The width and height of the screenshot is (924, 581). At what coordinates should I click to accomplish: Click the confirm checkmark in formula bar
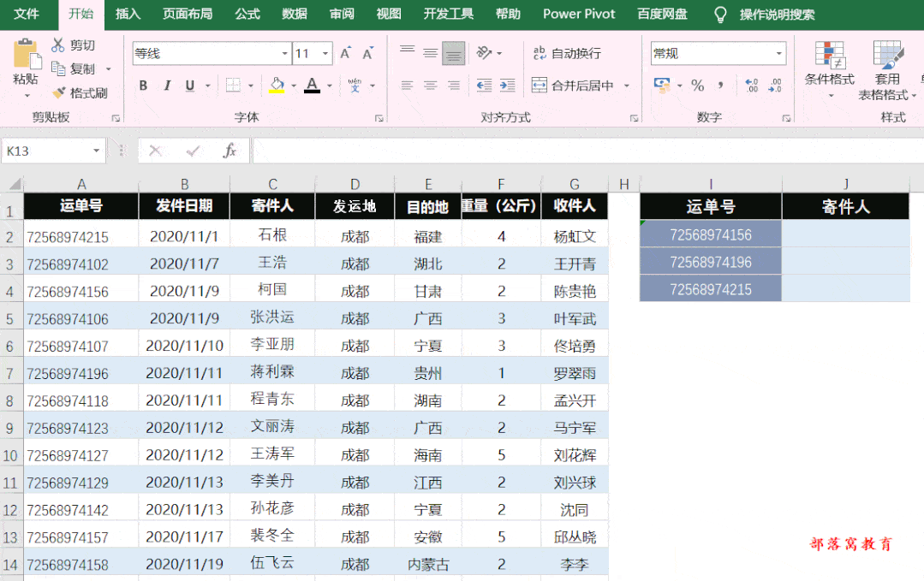pyautogui.click(x=192, y=151)
